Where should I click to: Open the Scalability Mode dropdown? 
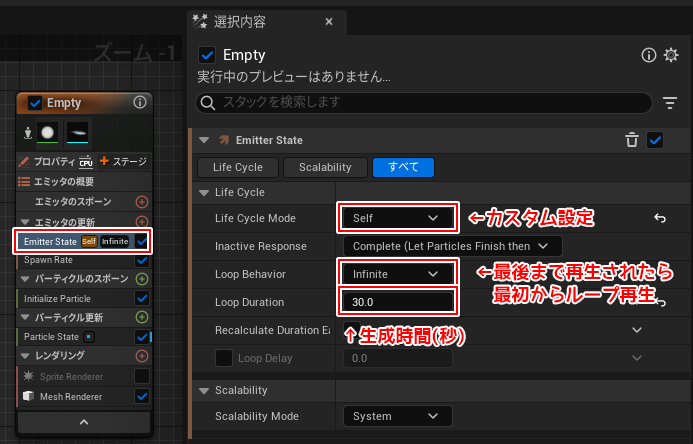395,416
